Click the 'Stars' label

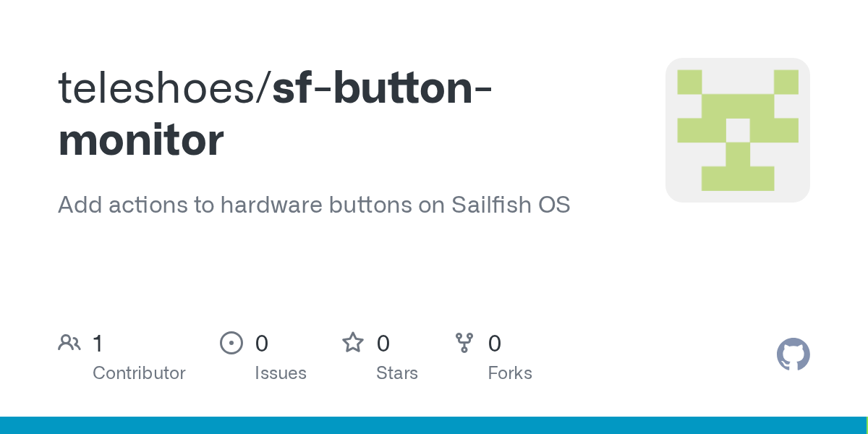coord(397,373)
